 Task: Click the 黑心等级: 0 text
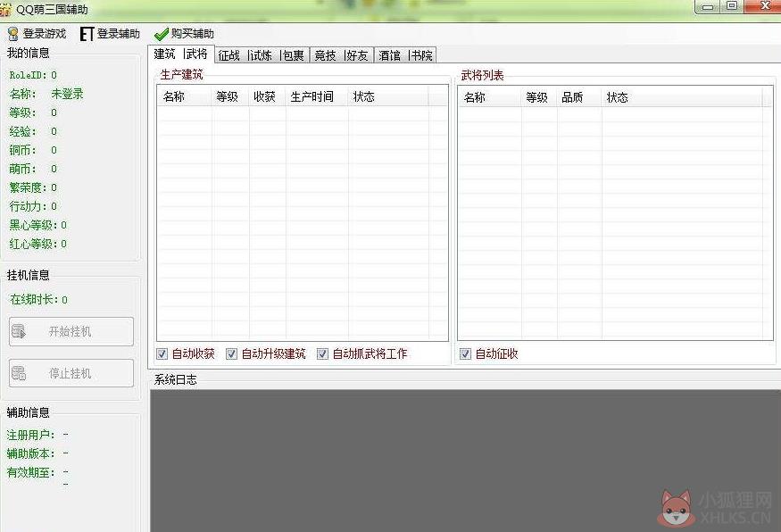(x=37, y=225)
